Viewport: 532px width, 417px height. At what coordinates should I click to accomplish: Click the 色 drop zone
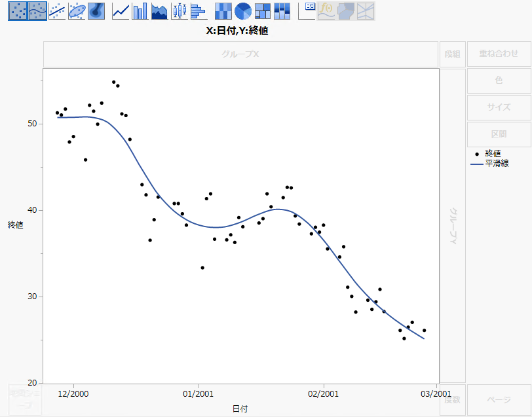[x=499, y=81]
